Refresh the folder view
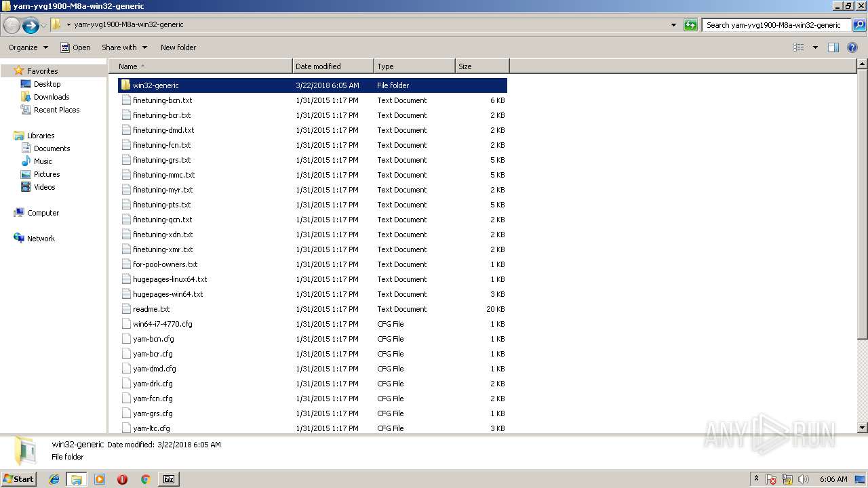This screenshot has width=868, height=488. (690, 25)
